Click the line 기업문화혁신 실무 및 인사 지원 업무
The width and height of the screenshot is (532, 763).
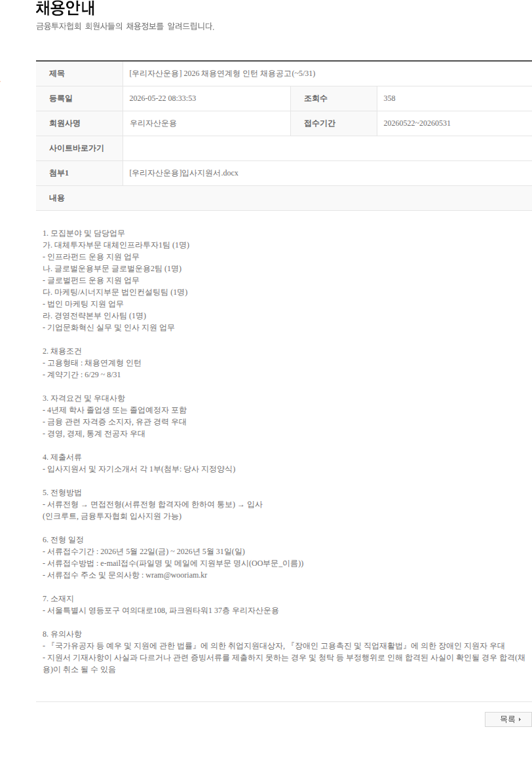tap(109, 327)
